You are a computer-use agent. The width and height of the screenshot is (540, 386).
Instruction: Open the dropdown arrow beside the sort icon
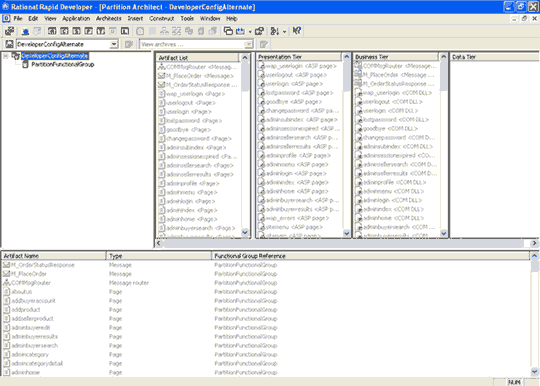284,32
